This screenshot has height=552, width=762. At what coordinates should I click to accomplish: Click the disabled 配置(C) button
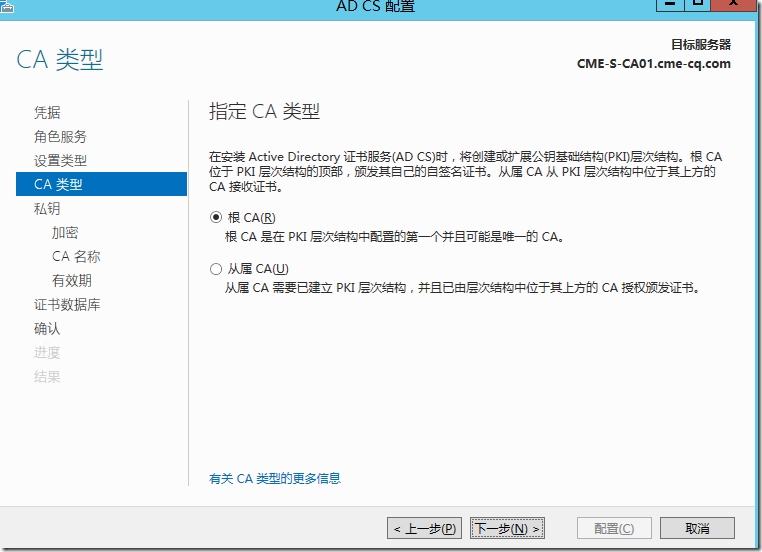[614, 528]
